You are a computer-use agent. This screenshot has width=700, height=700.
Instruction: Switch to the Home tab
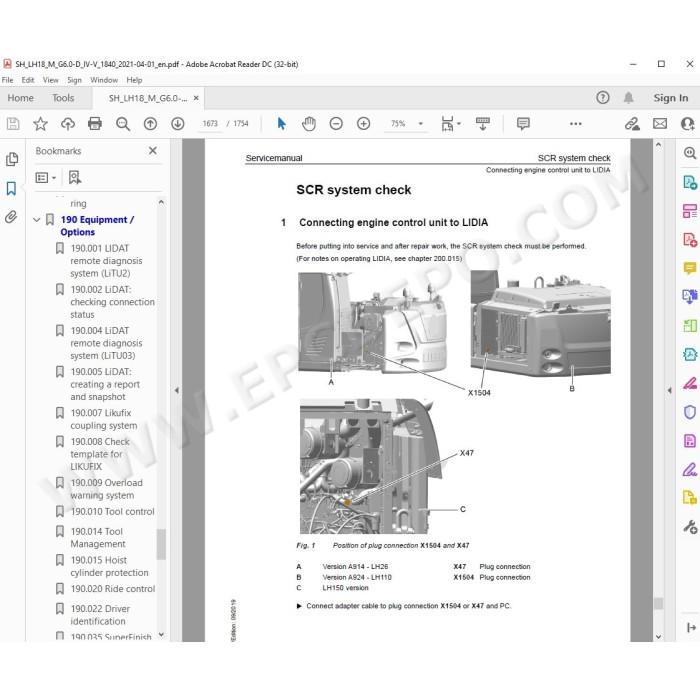point(21,98)
